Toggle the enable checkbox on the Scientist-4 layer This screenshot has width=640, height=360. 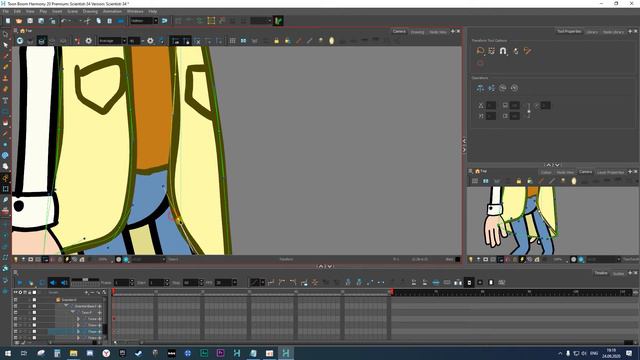(x=16, y=300)
